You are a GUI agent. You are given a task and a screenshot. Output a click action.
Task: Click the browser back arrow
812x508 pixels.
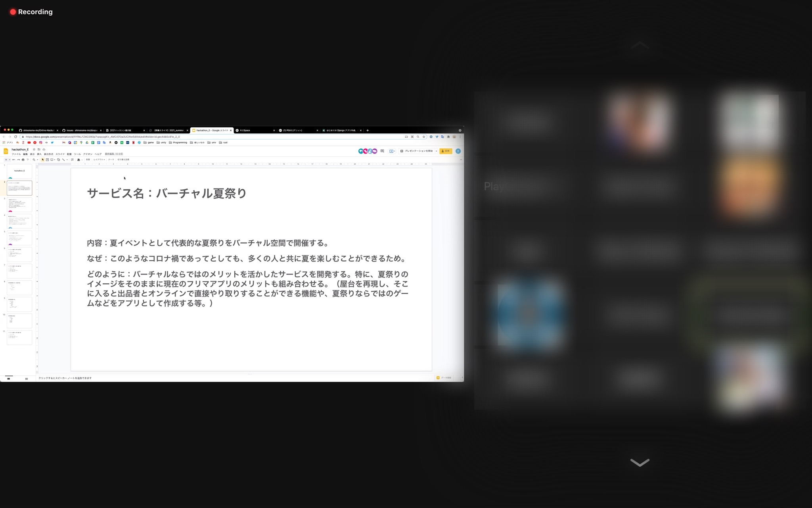[4, 137]
